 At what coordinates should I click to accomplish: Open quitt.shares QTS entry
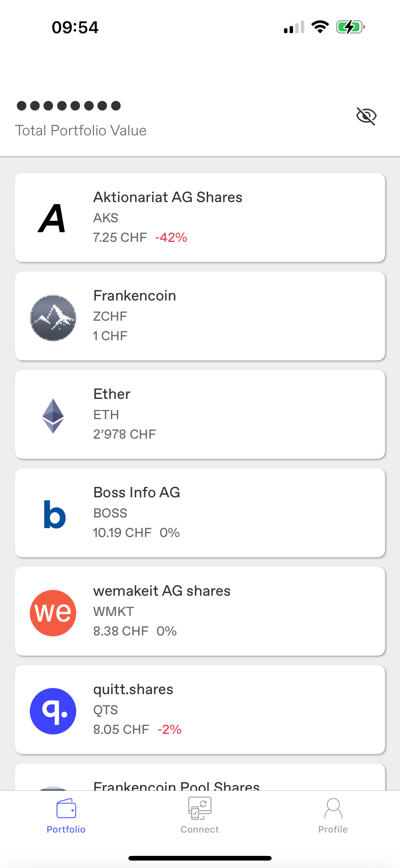click(200, 709)
